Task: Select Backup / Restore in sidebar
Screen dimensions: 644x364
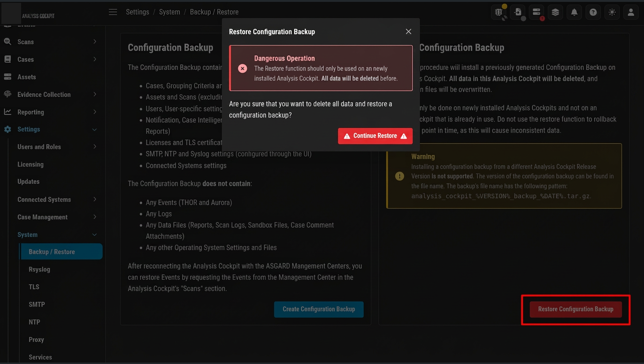Action: 61,252
